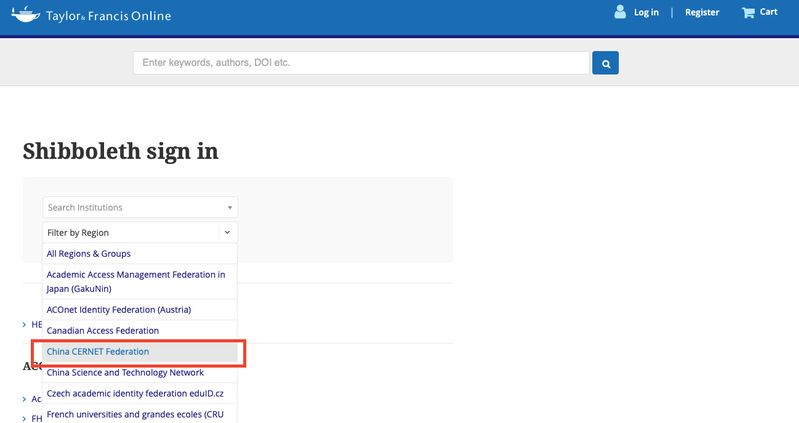This screenshot has width=799, height=423.
Task: Choose Canadian Access Federation option
Action: [140, 330]
